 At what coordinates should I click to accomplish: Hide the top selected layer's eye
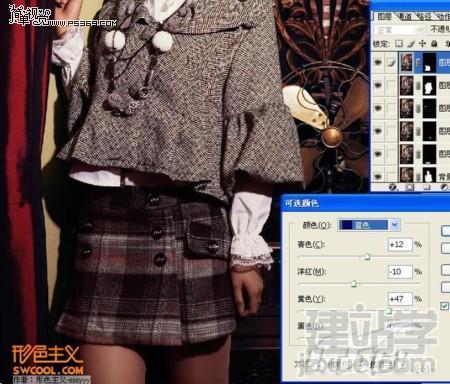pyautogui.click(x=378, y=62)
